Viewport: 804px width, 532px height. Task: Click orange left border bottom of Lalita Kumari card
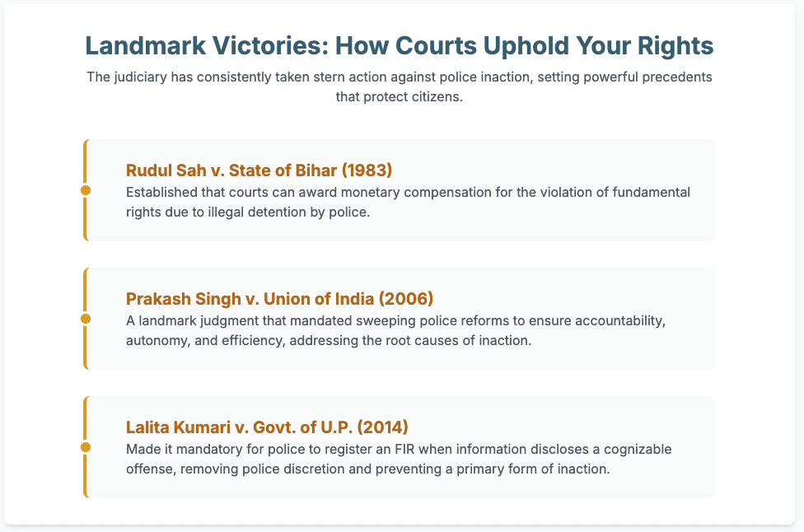pyautogui.click(x=85, y=489)
